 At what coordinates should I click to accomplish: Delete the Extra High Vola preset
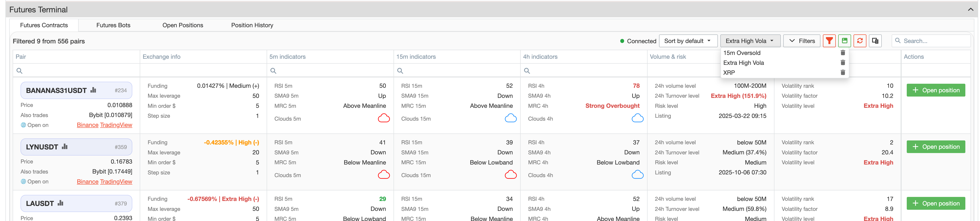coord(843,63)
